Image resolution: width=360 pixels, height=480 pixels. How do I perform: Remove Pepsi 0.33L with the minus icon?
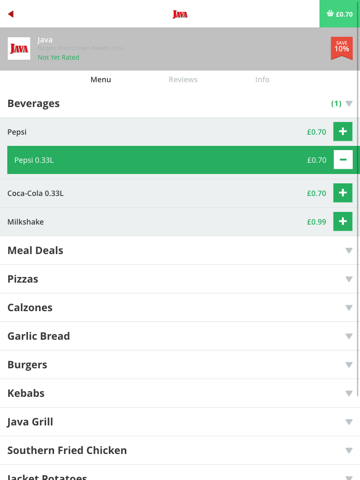pos(343,160)
